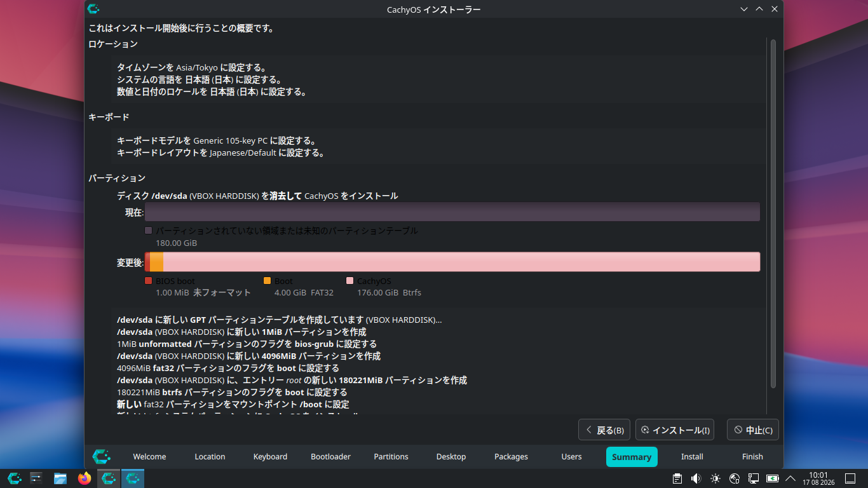Screen dimensions: 868x488
Task: Expand hidden system tray icons
Action: [x=790, y=478]
